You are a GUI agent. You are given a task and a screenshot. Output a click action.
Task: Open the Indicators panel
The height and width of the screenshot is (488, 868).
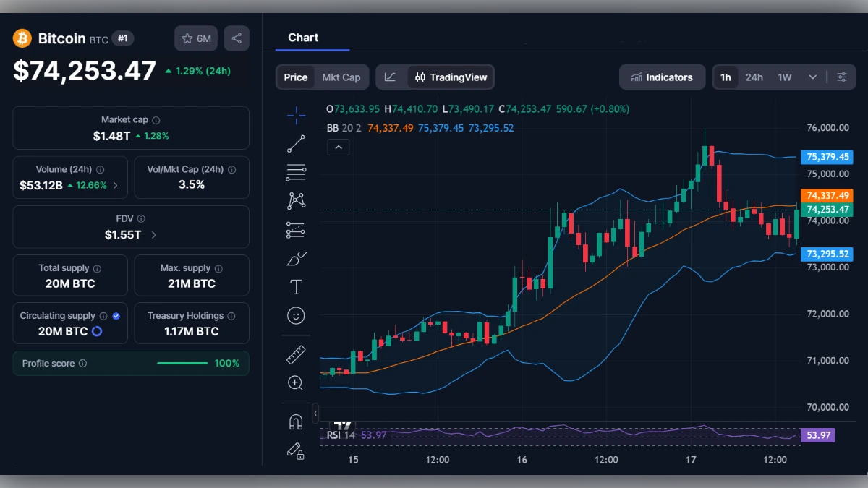pyautogui.click(x=662, y=77)
